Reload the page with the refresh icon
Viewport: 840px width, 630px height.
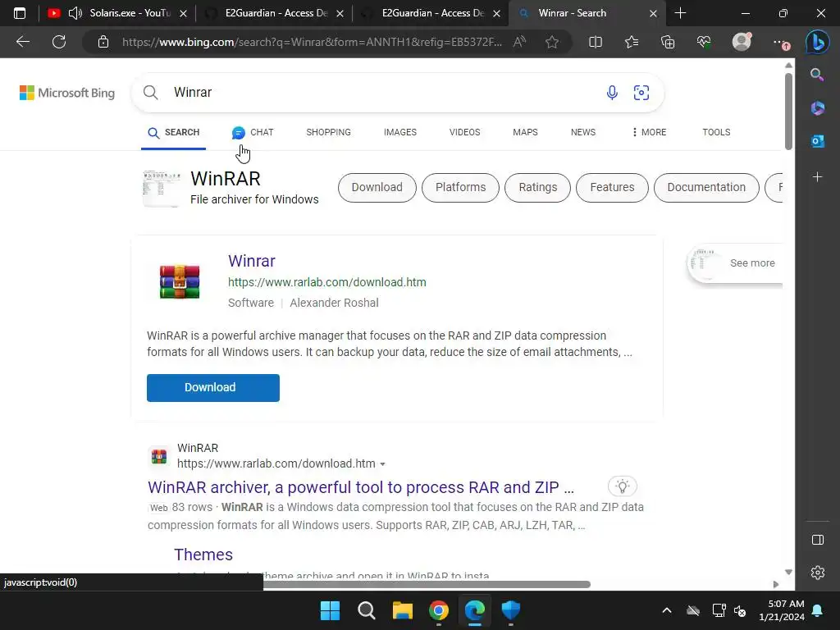[59, 42]
